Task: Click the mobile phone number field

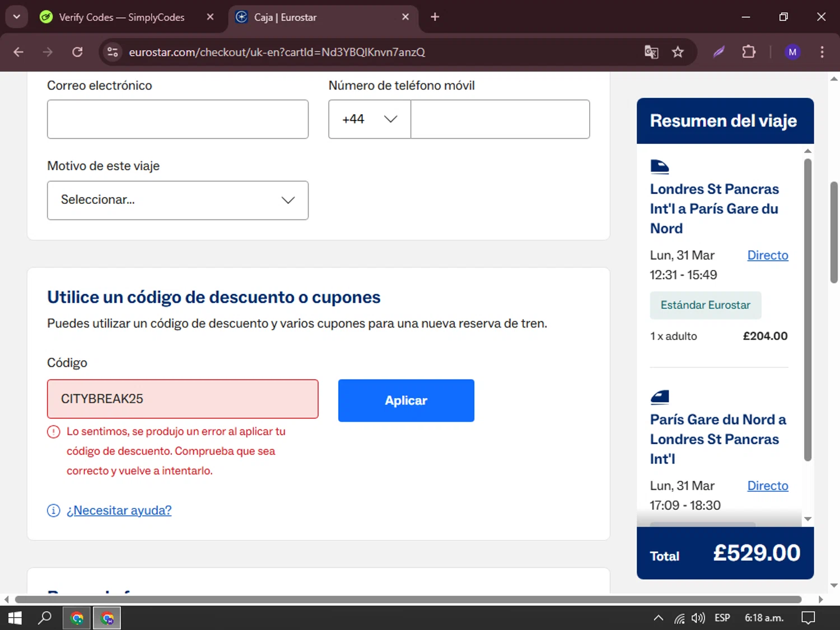Action: 500,119
